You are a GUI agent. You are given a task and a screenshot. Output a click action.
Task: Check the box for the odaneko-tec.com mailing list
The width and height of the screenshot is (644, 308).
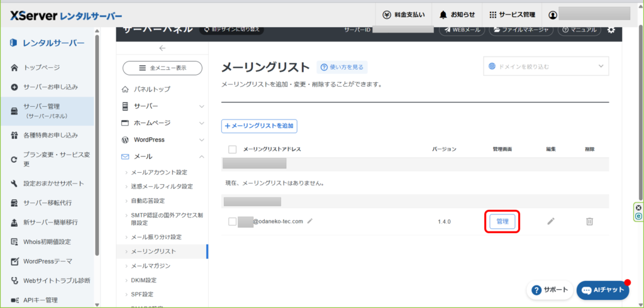(232, 221)
